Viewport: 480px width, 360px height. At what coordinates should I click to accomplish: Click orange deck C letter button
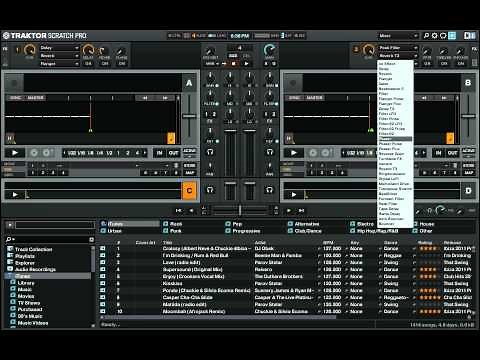[189, 191]
